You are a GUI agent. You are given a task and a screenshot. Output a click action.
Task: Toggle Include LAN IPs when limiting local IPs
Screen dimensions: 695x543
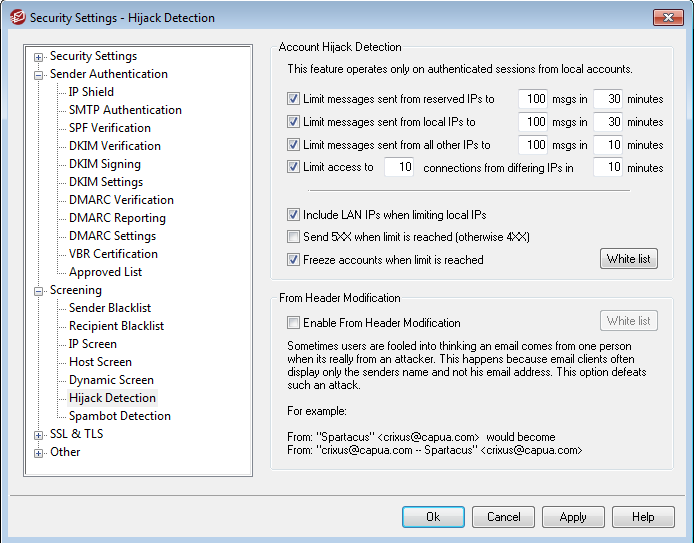(x=293, y=215)
